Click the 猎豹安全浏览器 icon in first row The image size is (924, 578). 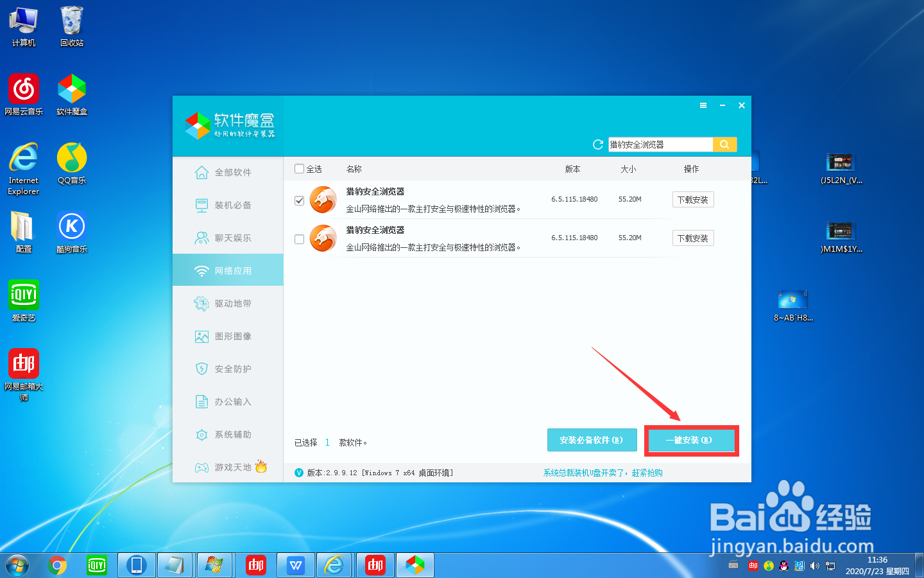(x=323, y=200)
